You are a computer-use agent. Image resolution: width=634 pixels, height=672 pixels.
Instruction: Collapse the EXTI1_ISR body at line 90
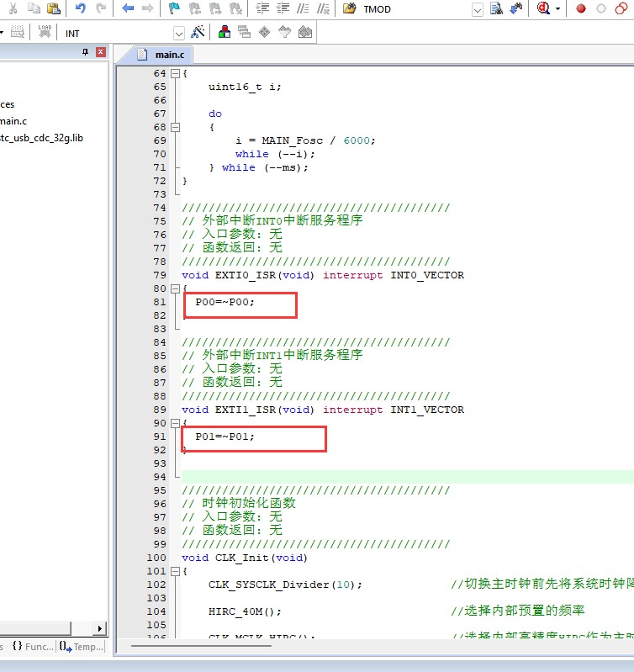[175, 423]
